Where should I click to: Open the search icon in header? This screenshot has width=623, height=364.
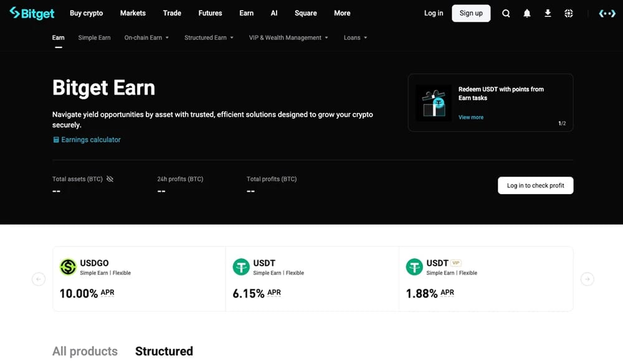tap(506, 14)
